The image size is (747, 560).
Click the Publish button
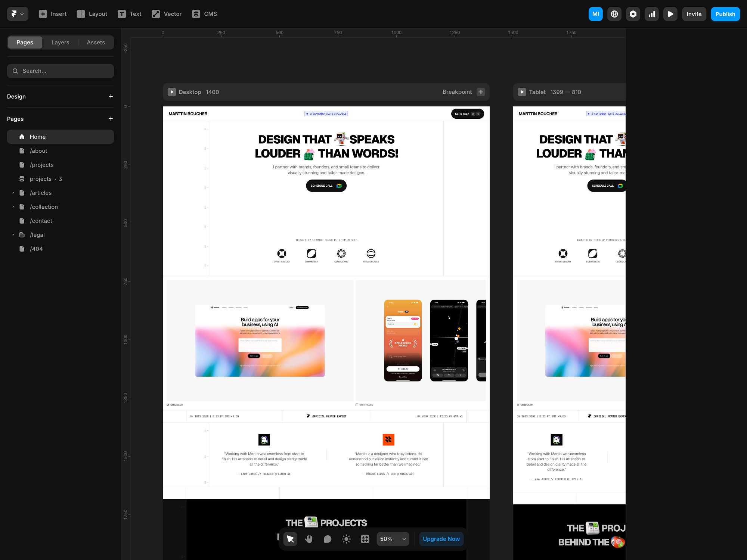[725, 14]
